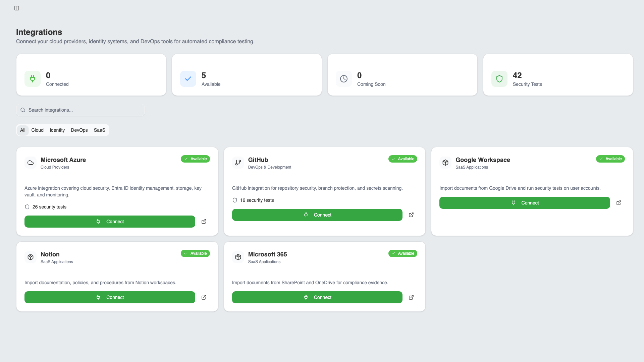Image resolution: width=644 pixels, height=362 pixels.
Task: Open Microsoft Azure external link icon
Action: coord(204,222)
